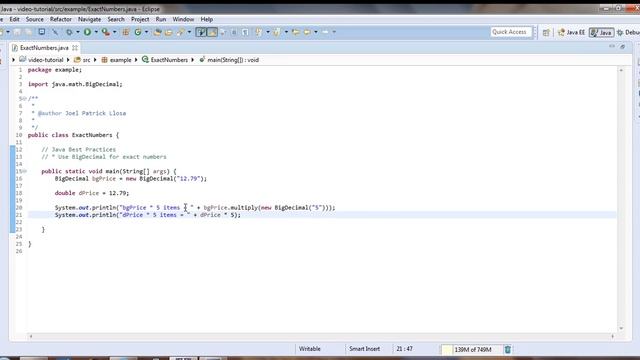Viewport: 640px width, 360px height.
Task: Click the Next Annotation icon
Action: tap(259, 32)
